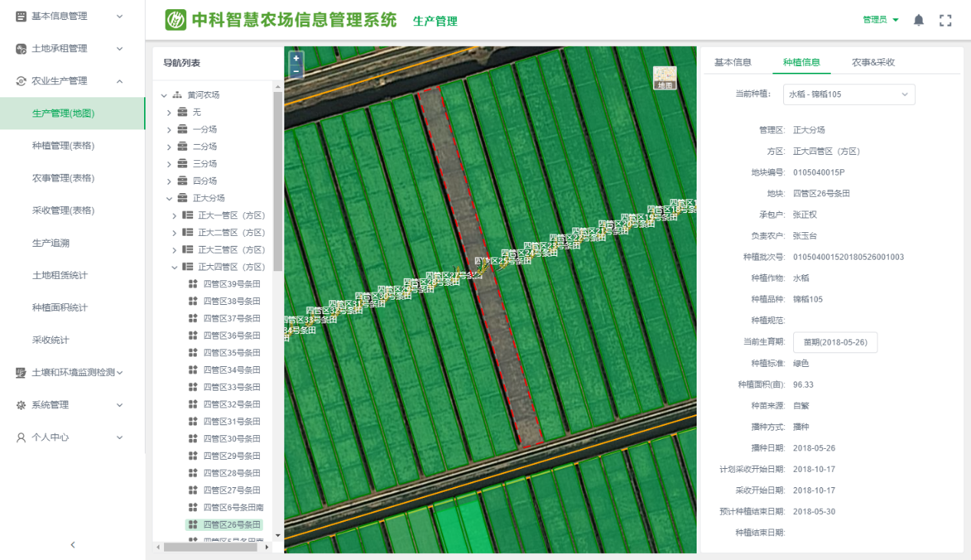The height and width of the screenshot is (560, 971).
Task: Toggle fullscreen mode icon
Action: click(945, 21)
